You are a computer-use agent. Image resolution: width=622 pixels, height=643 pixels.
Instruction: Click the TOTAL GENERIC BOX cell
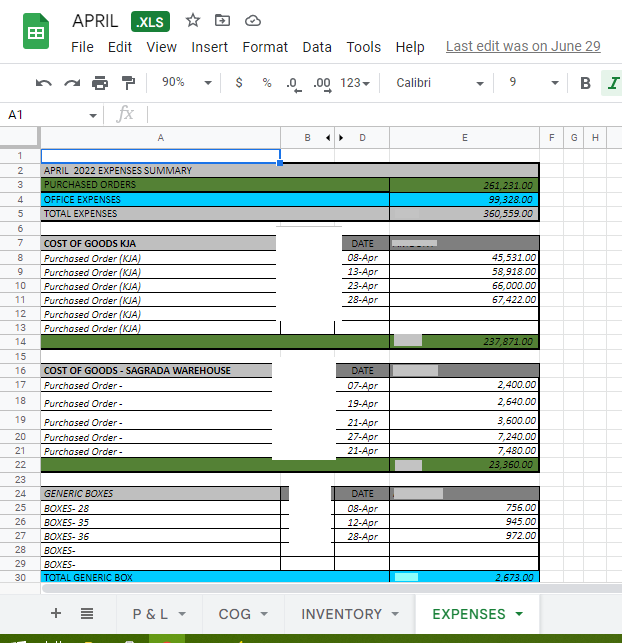pyautogui.click(x=215, y=577)
